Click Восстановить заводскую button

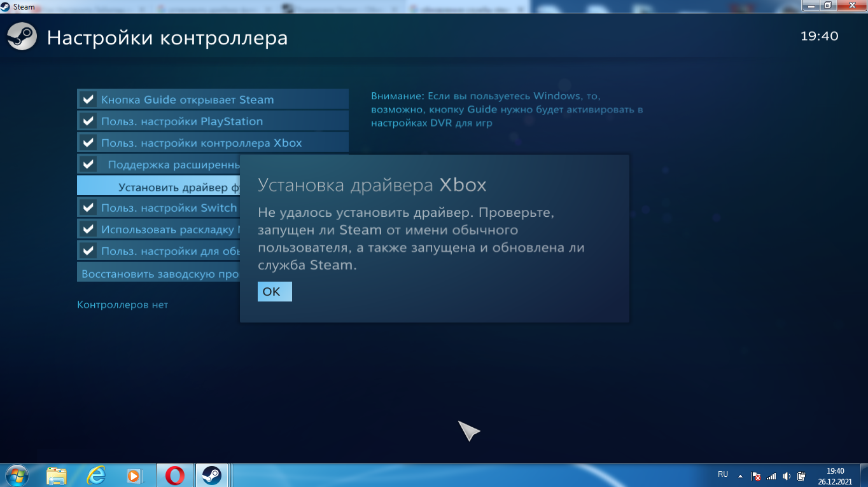click(158, 272)
